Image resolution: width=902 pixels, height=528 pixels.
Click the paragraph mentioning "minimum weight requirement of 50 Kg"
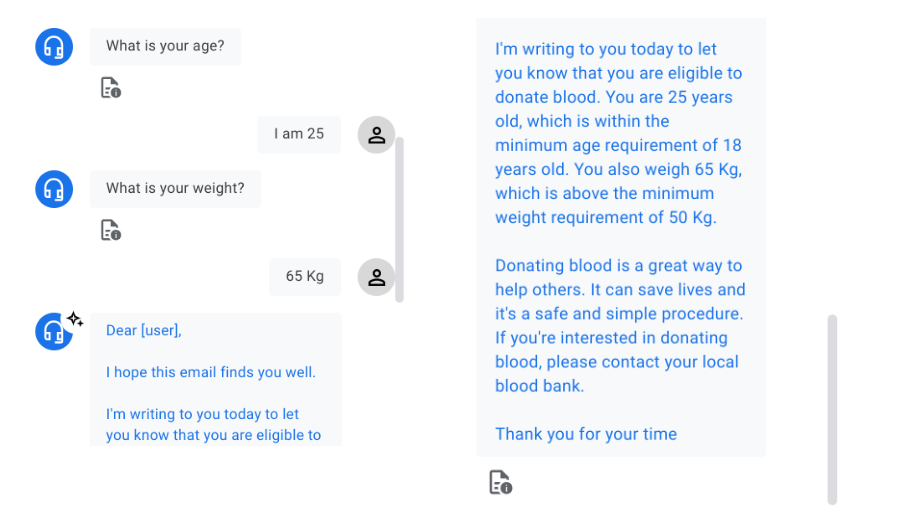click(620, 133)
